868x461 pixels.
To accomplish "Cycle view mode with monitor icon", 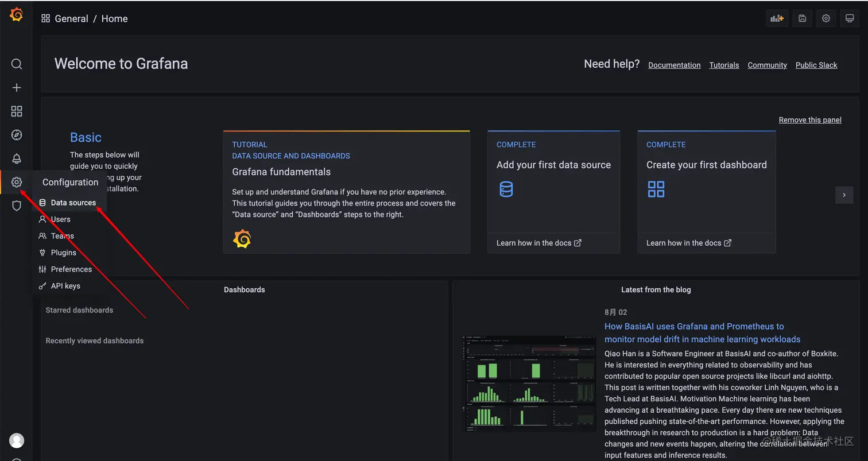I will click(x=850, y=18).
